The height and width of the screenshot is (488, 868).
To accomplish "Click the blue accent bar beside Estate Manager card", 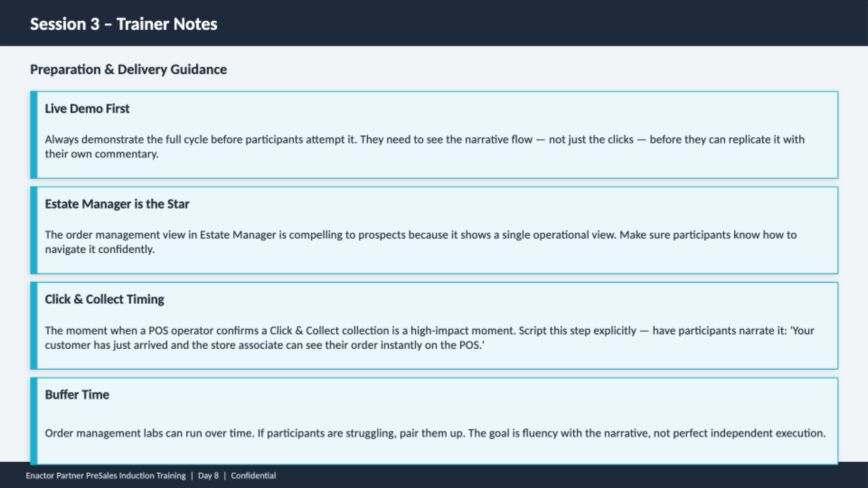I will pyautogui.click(x=33, y=230).
